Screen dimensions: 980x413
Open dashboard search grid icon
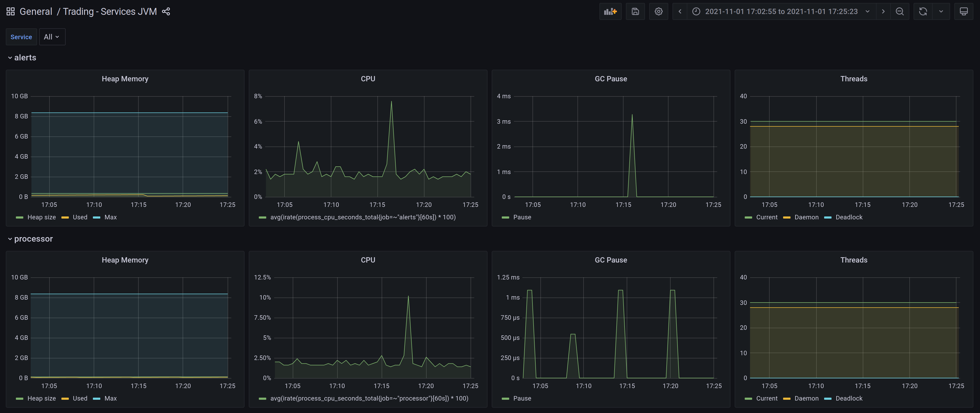pos(11,11)
